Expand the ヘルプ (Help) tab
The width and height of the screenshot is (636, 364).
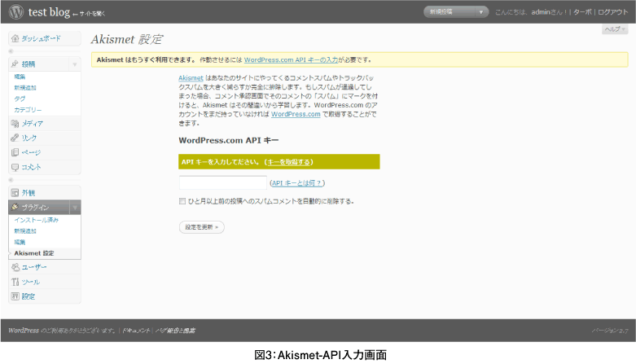pos(615,29)
